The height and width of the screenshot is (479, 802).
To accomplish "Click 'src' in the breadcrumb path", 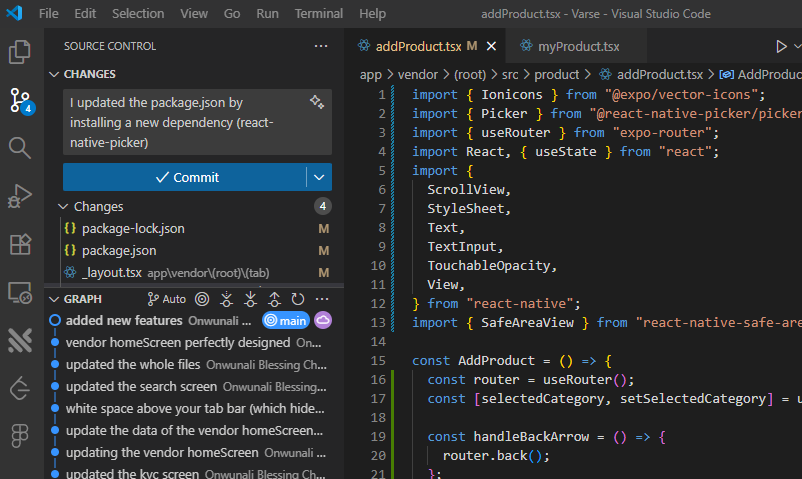I will click(510, 75).
